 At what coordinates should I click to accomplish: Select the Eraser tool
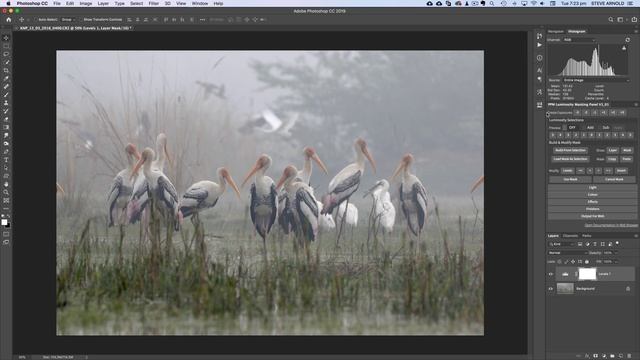tap(6, 119)
